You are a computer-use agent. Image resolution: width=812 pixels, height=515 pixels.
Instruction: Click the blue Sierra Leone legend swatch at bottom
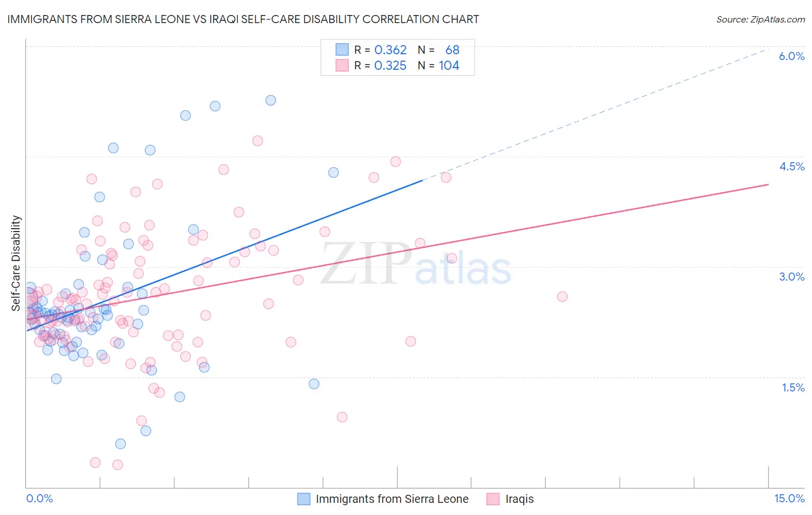pos(304,499)
